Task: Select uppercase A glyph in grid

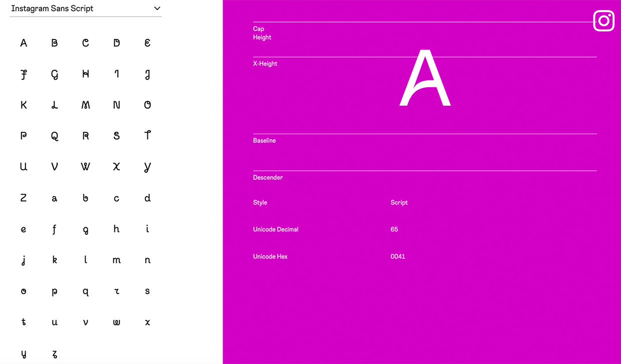Action: point(24,43)
